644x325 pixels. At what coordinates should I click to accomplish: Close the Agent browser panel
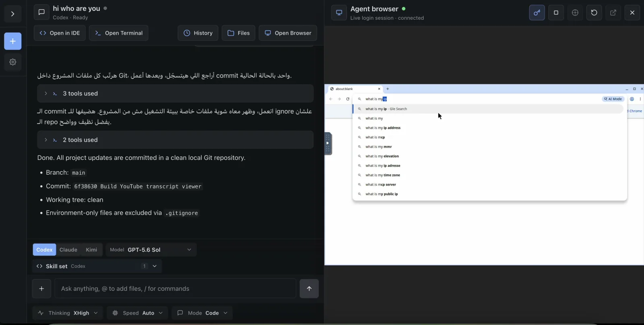click(632, 12)
